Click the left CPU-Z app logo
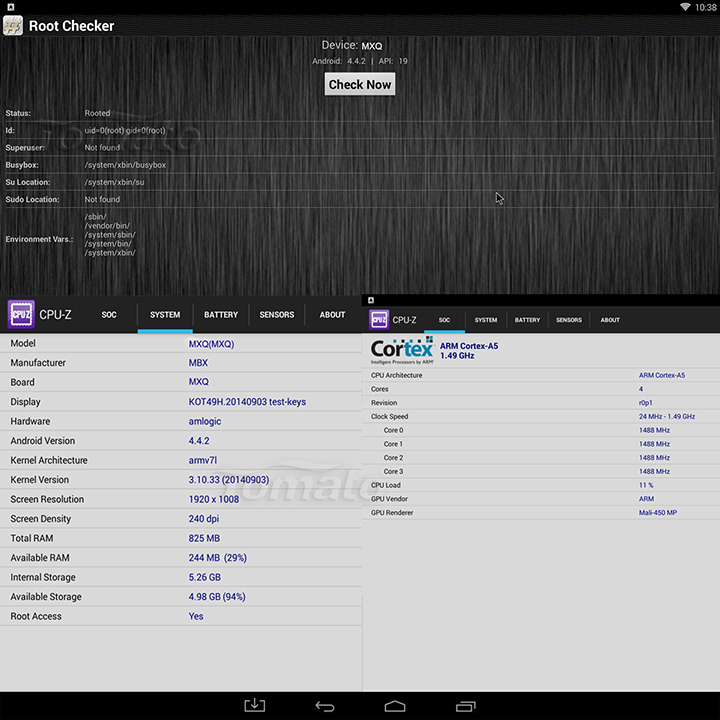 pyautogui.click(x=21, y=315)
